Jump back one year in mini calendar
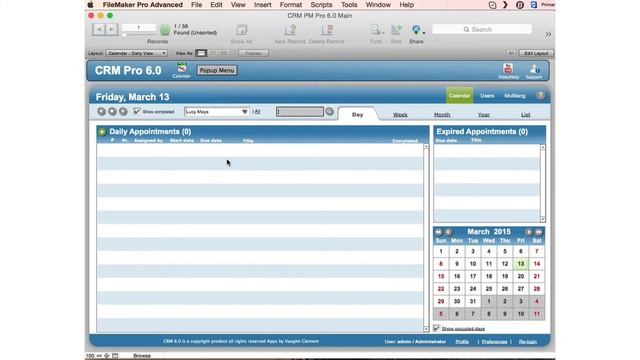Image resolution: width=640 pixels, height=360 pixels. 438,232
